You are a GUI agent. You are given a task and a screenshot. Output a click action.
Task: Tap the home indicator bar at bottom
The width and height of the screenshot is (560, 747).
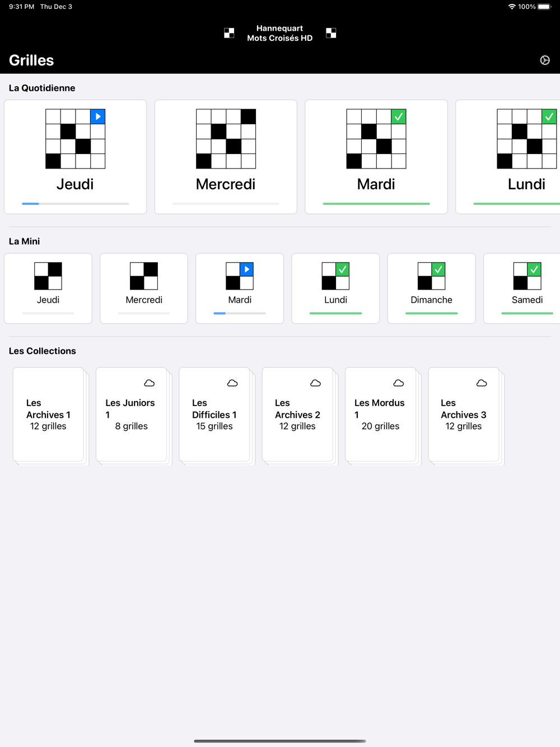[x=280, y=741]
